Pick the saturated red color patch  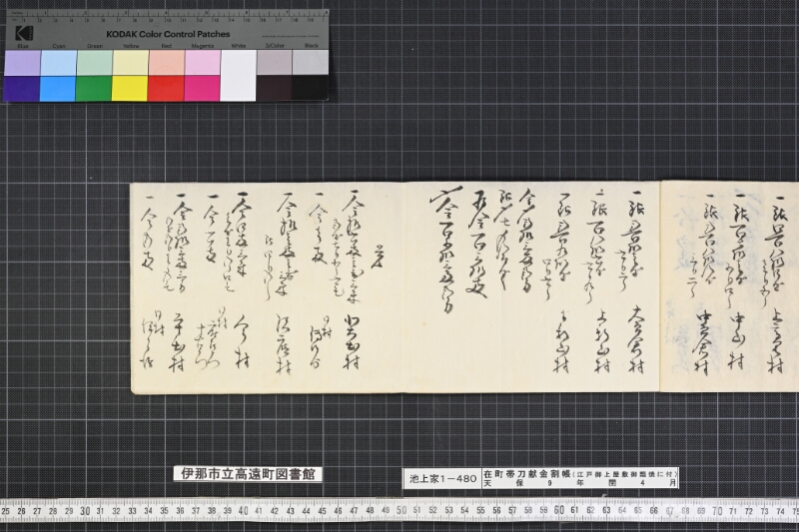point(166,89)
